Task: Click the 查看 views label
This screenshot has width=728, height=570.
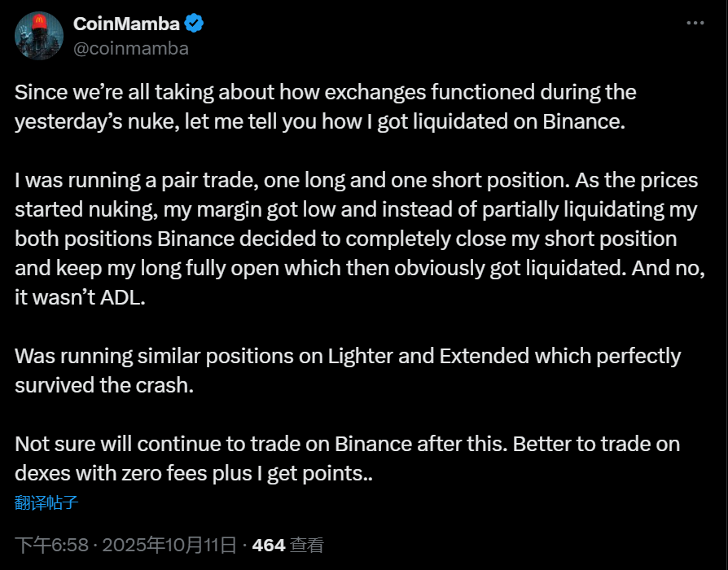Action: pos(307,545)
